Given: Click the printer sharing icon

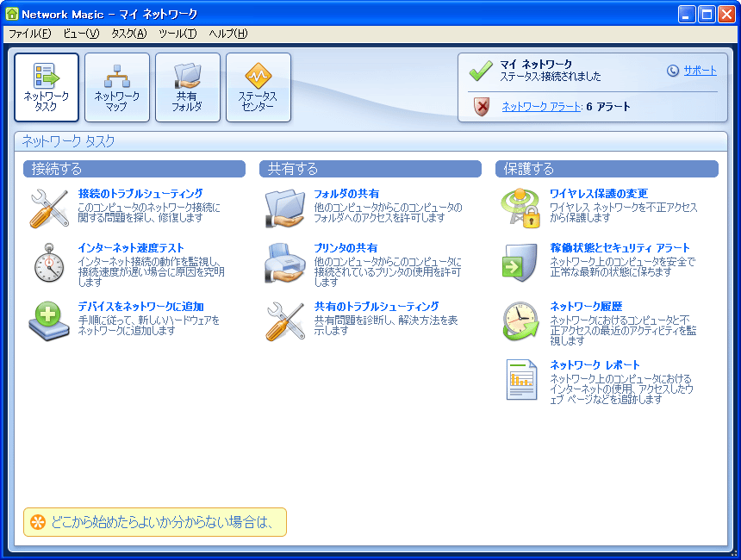Looking at the screenshot, I should click(285, 263).
